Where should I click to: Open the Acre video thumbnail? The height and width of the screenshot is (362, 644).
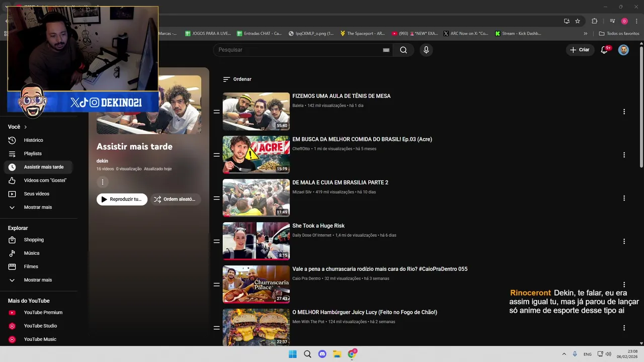[x=256, y=154]
